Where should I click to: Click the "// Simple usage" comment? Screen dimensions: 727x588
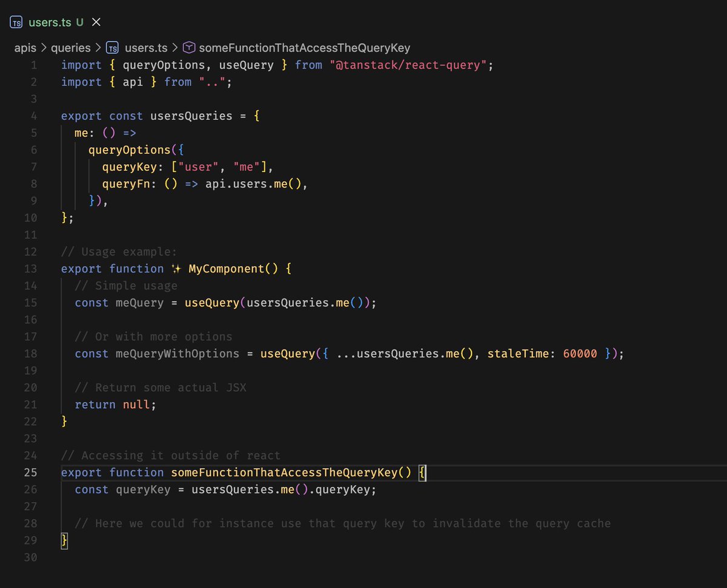tap(126, 285)
